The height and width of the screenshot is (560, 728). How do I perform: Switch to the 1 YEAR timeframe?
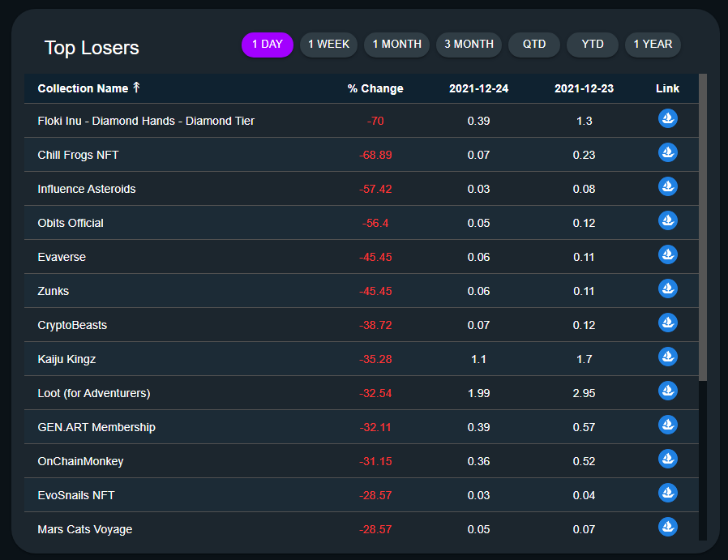click(653, 45)
